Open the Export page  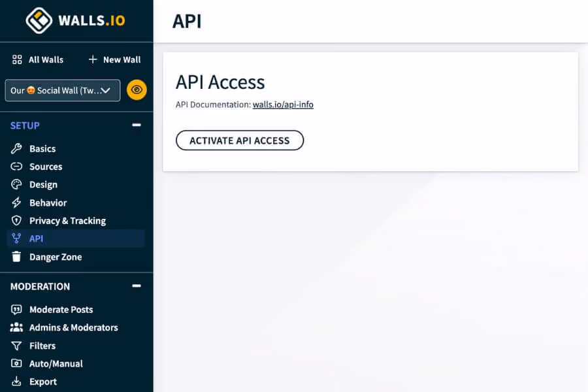pyautogui.click(x=43, y=382)
